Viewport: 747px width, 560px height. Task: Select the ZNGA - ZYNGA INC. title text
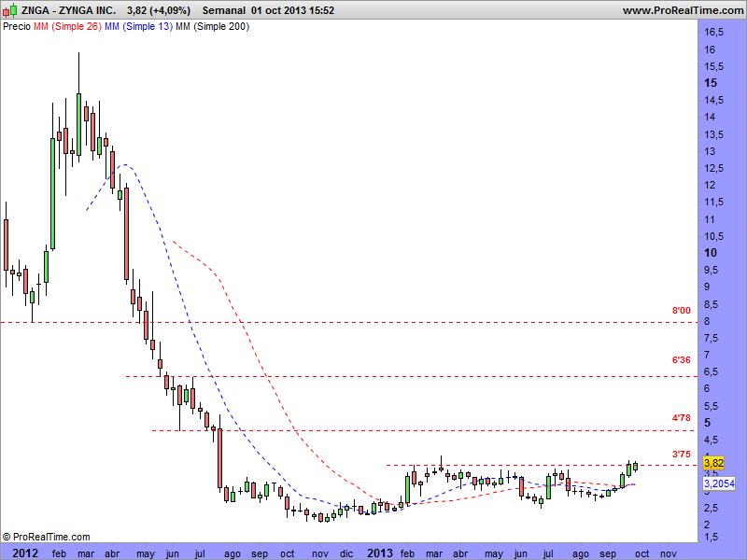[x=68, y=10]
